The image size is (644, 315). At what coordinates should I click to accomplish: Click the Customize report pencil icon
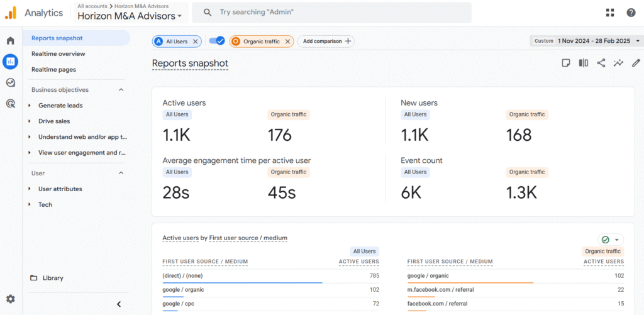(x=636, y=63)
